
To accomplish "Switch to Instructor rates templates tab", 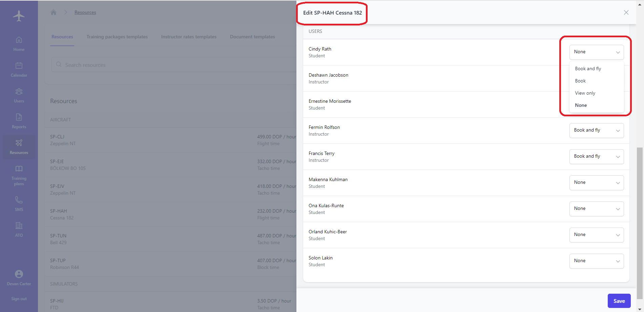I will point(189,37).
